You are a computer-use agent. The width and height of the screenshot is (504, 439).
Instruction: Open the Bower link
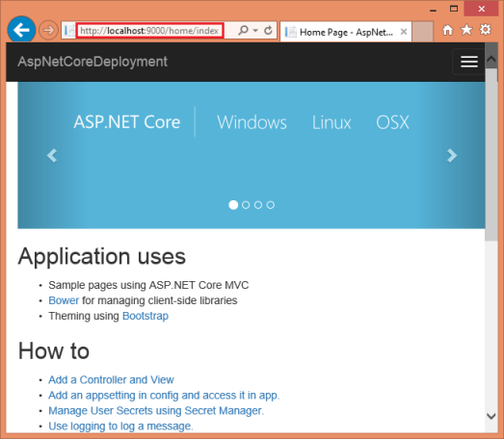pyautogui.click(x=64, y=300)
